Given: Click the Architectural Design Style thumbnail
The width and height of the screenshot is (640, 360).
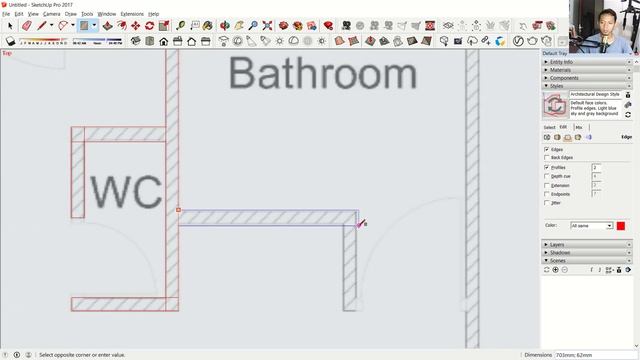Looking at the screenshot, I should point(555,105).
